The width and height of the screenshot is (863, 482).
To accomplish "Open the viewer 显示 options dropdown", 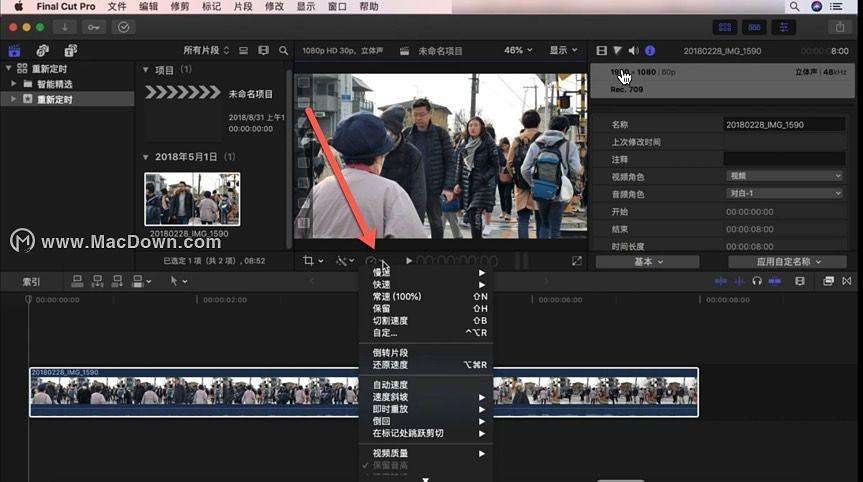I will tap(563, 50).
